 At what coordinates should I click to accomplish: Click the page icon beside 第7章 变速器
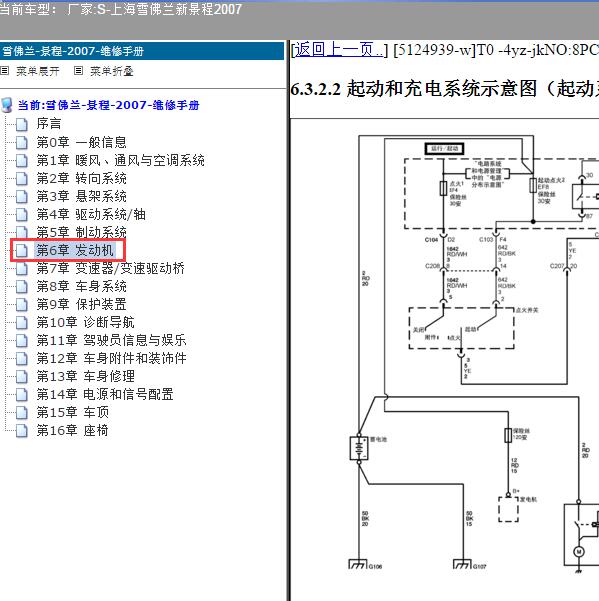[22, 269]
